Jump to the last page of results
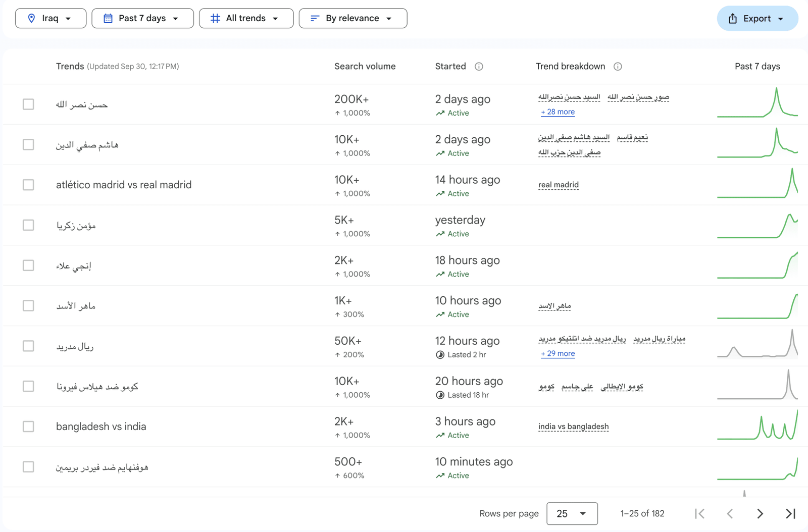This screenshot has height=532, width=808. click(x=790, y=514)
